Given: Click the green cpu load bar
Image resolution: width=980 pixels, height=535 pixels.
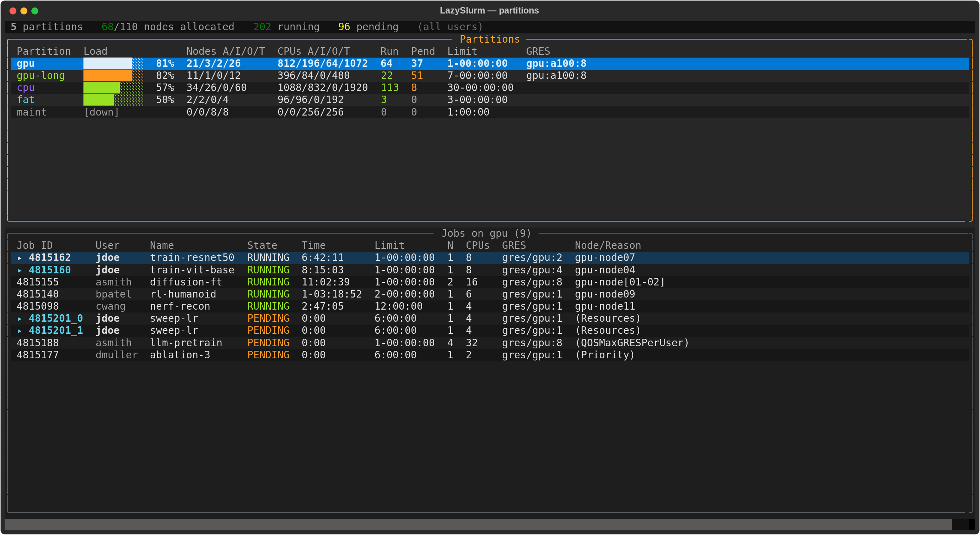Looking at the screenshot, I should [x=113, y=88].
